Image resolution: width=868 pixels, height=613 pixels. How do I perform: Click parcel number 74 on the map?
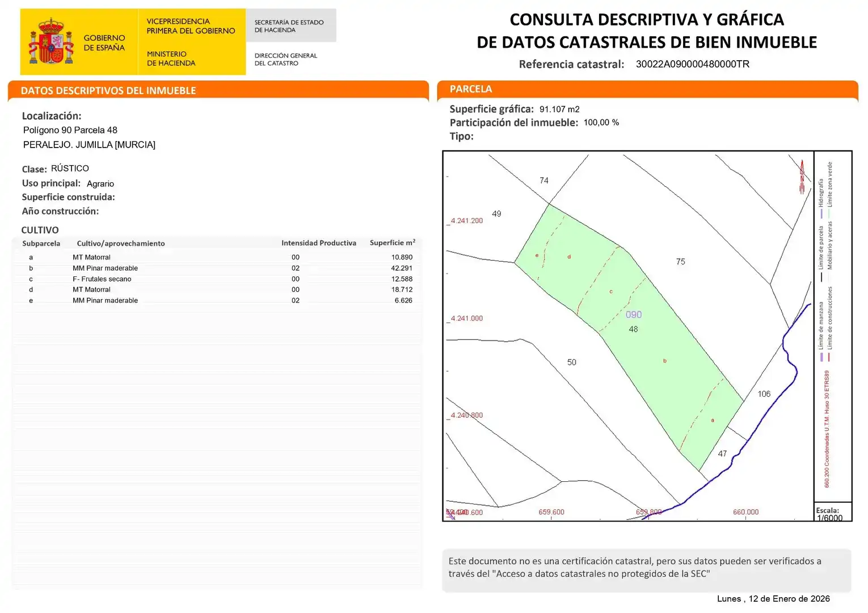(544, 180)
